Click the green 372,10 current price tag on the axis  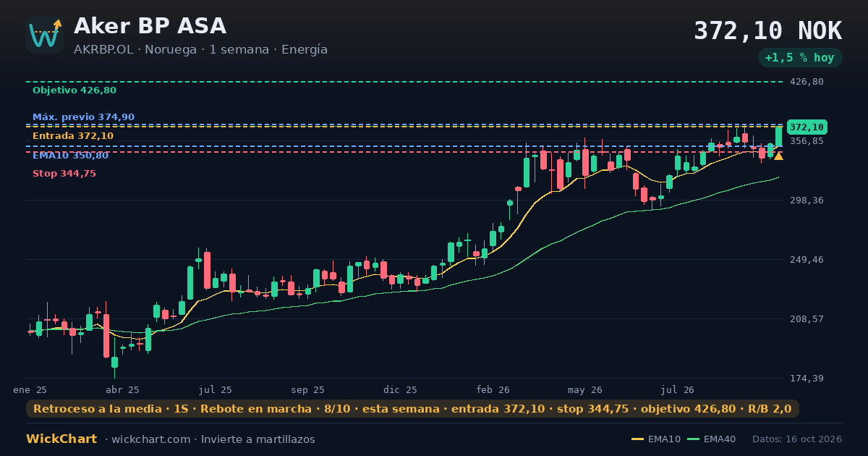[x=807, y=127]
